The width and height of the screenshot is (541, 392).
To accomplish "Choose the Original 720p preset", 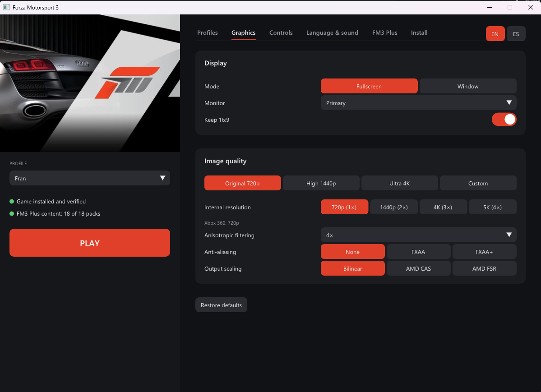I will pyautogui.click(x=242, y=183).
